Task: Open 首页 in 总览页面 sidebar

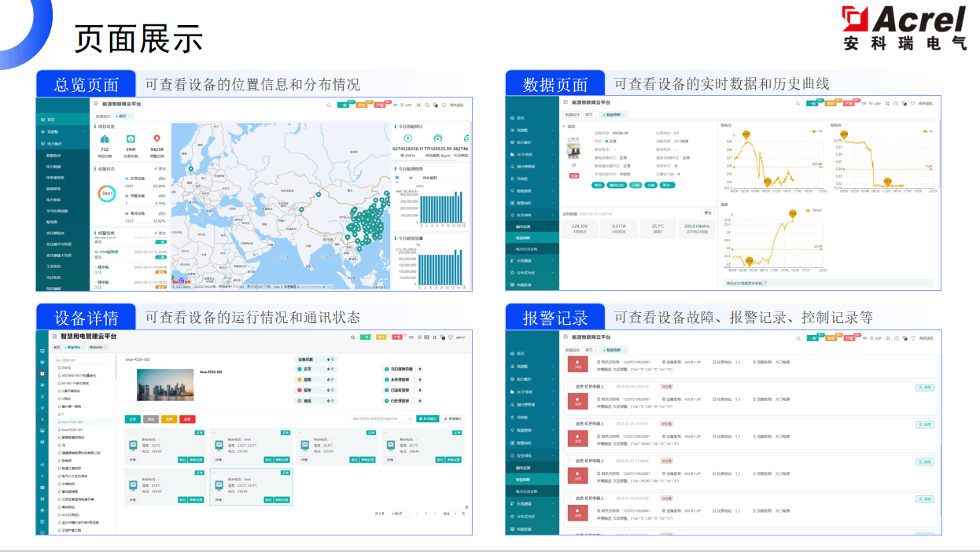Action: [x=63, y=120]
